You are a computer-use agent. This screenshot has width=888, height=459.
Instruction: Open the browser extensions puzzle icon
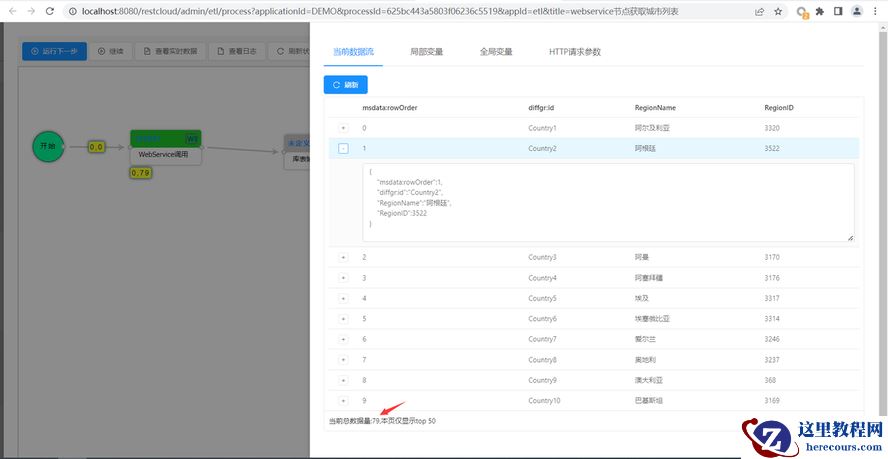[x=820, y=11]
